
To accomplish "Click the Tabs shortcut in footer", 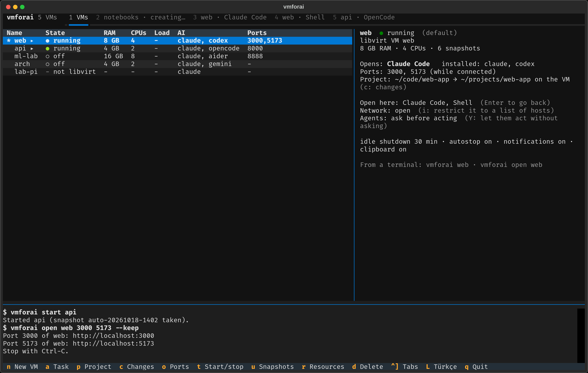I will tap(404, 367).
